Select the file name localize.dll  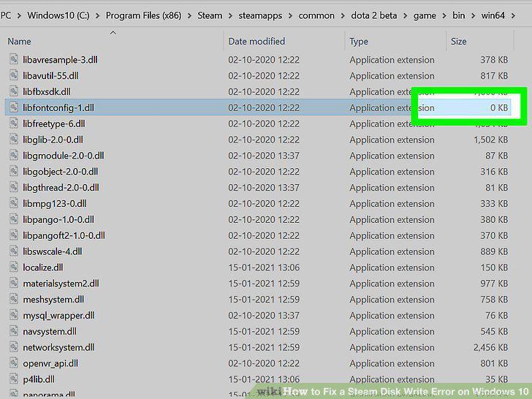(42, 267)
